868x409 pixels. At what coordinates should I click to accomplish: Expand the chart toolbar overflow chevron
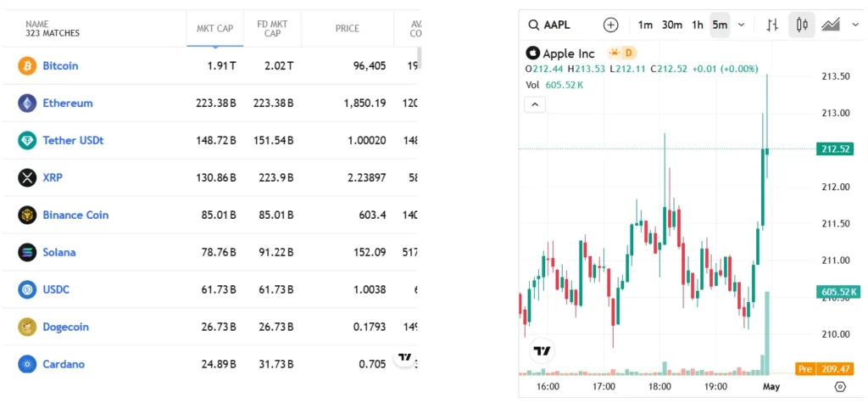pyautogui.click(x=854, y=25)
